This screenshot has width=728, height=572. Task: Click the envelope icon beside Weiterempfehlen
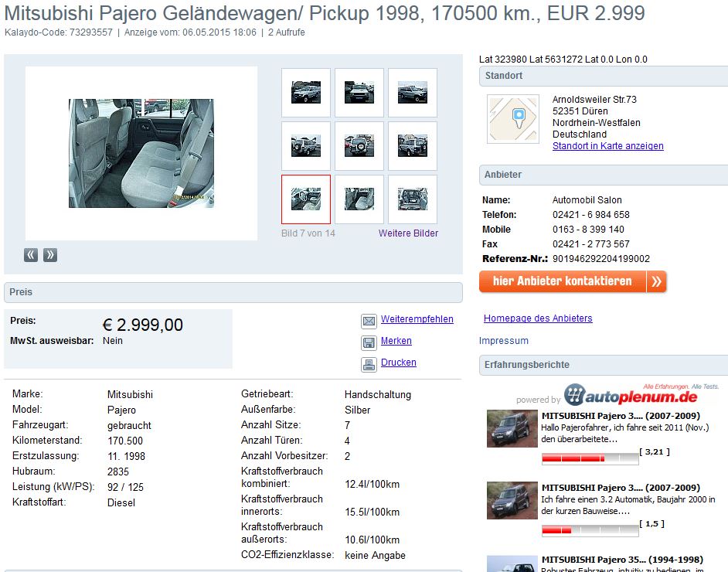tap(369, 321)
